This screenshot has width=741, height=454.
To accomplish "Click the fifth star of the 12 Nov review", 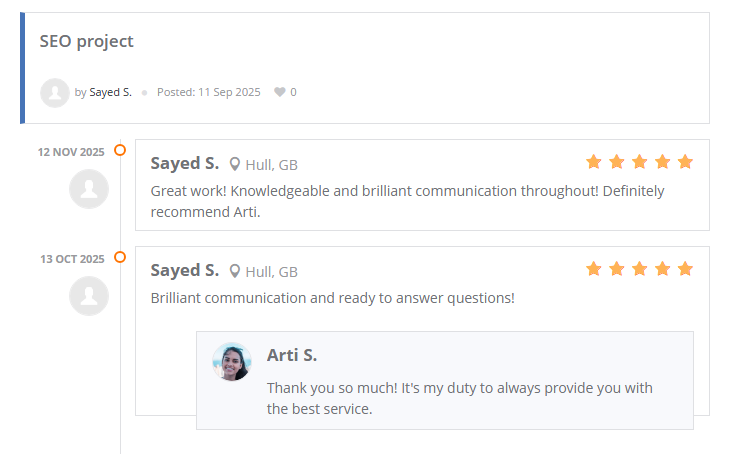I will (685, 162).
